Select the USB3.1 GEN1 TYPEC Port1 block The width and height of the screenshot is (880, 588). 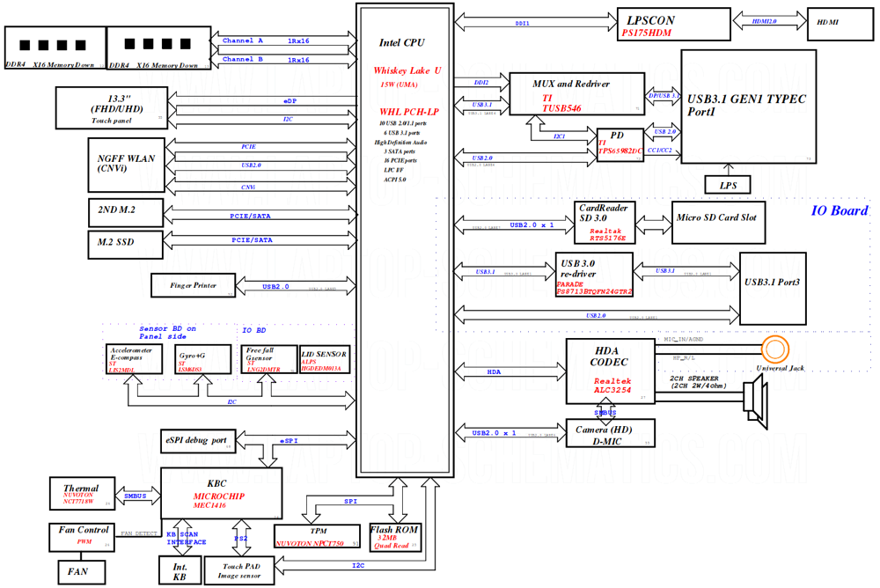pyautogui.click(x=749, y=107)
